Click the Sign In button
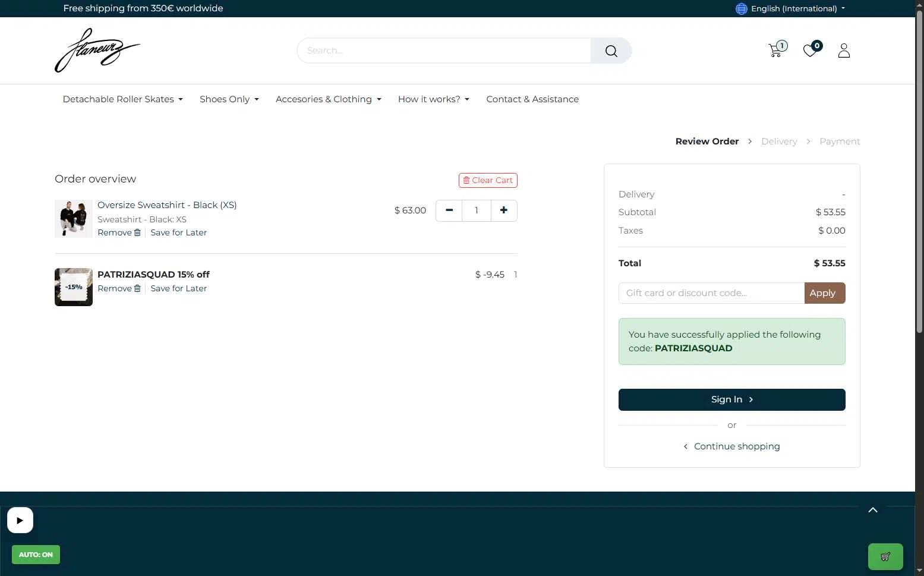The height and width of the screenshot is (576, 924). point(731,399)
